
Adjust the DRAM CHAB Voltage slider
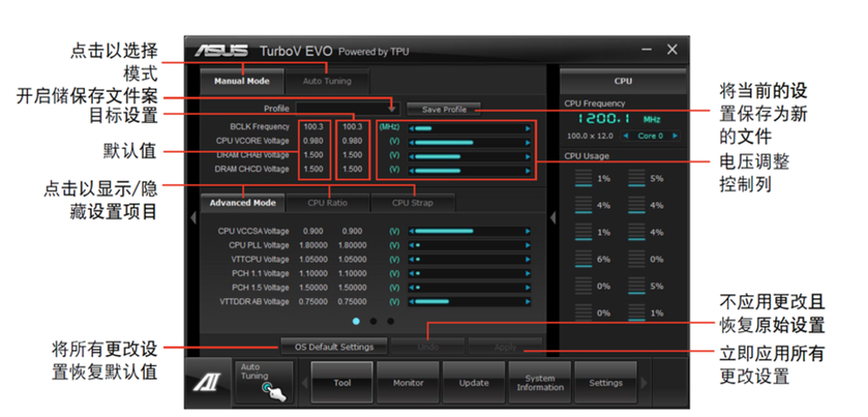470,156
